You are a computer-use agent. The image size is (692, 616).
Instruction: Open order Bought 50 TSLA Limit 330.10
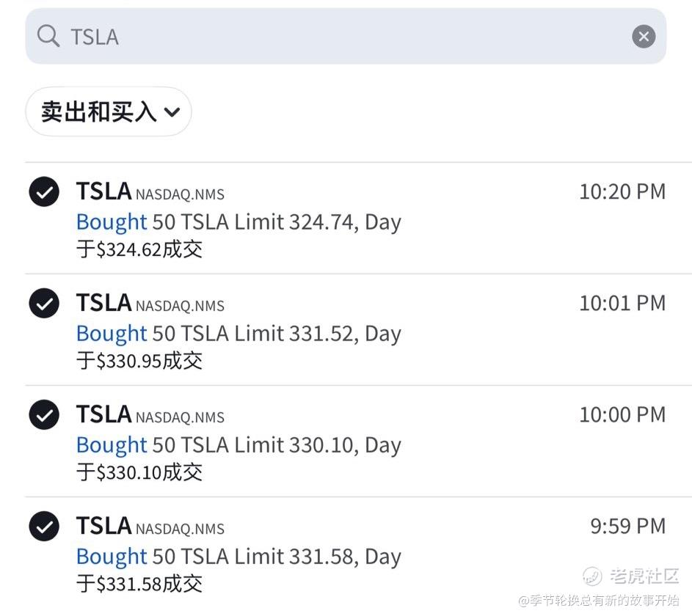[238, 444]
